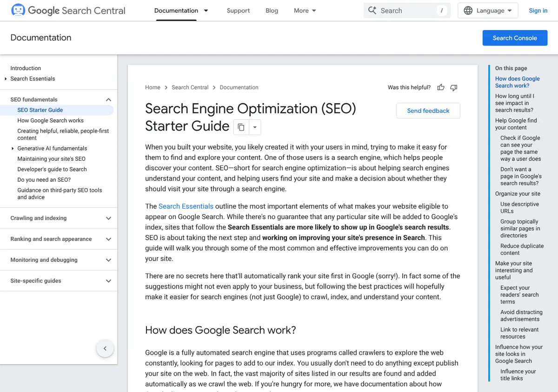The image size is (558, 392).
Task: Open Do you need an SEO?
Action: 44,180
